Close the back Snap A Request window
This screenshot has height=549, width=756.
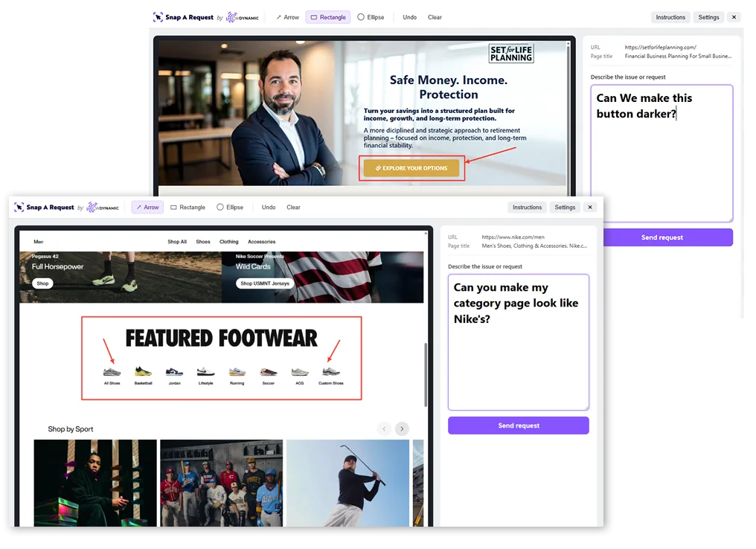pyautogui.click(x=734, y=17)
